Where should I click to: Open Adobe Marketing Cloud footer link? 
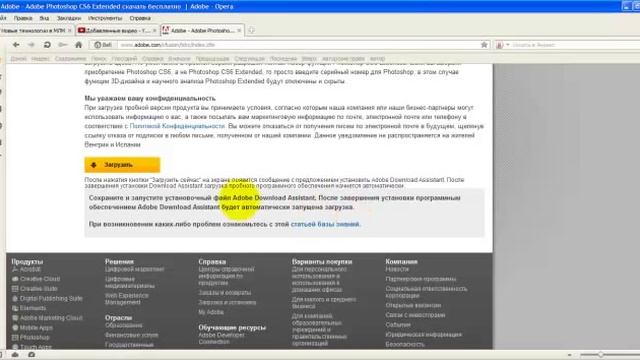(x=51, y=318)
